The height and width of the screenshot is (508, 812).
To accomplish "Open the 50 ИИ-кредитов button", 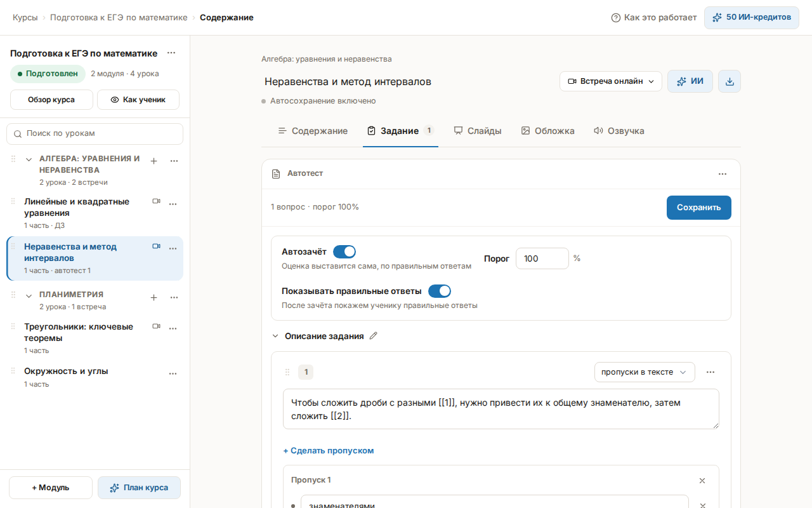I will pyautogui.click(x=752, y=18).
